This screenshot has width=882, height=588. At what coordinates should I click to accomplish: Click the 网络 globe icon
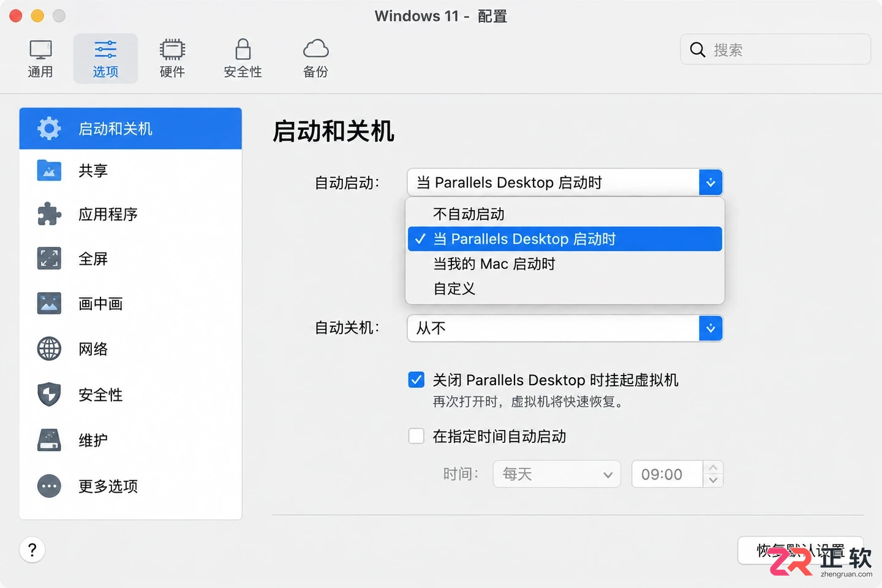pyautogui.click(x=49, y=349)
